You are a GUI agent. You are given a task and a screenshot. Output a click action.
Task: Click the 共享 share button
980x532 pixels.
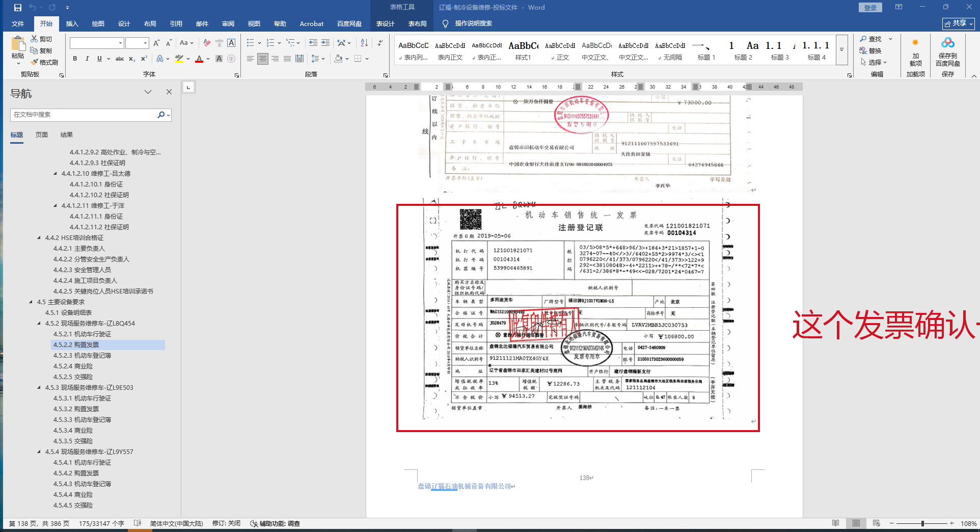959,23
